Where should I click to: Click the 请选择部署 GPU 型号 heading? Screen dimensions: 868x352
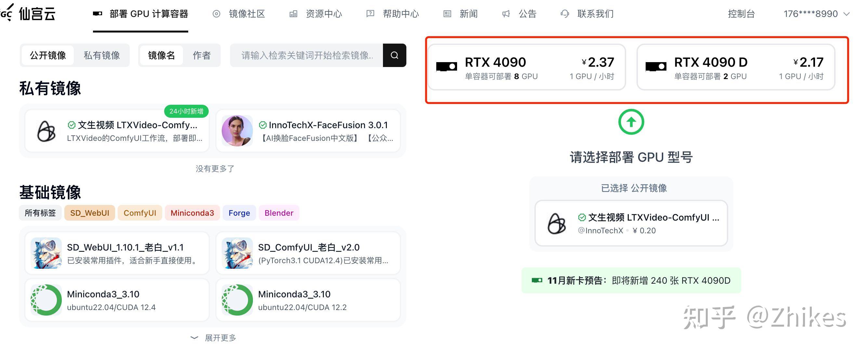(631, 157)
